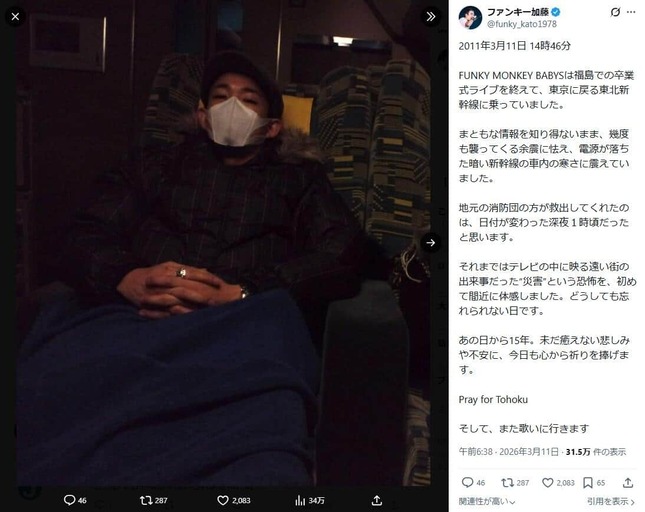Close the photo viewer with X

(15, 16)
